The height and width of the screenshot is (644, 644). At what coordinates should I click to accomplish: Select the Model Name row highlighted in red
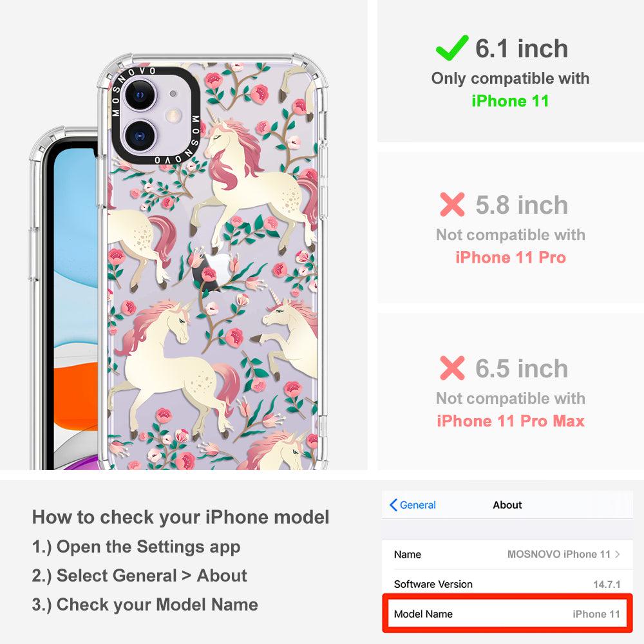tap(507, 614)
